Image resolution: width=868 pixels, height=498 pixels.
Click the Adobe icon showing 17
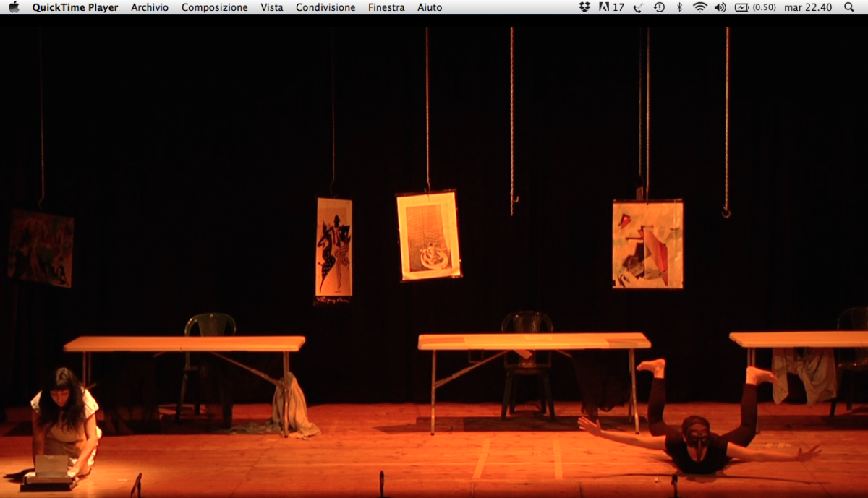click(x=611, y=7)
